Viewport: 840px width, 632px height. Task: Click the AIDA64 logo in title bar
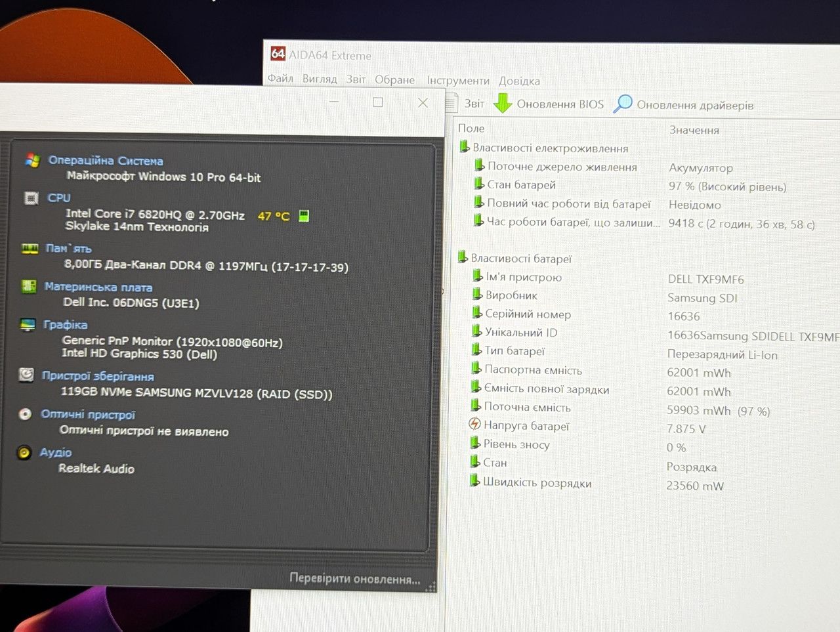click(278, 54)
